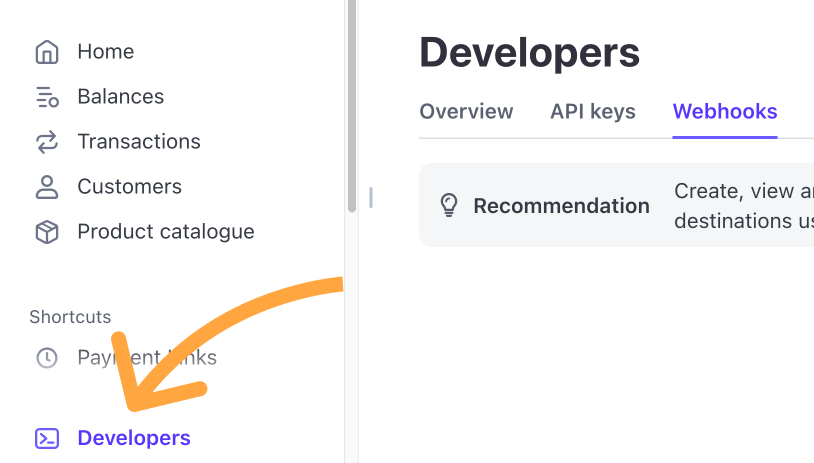
Task: Select the Balances list icon
Action: 47,97
